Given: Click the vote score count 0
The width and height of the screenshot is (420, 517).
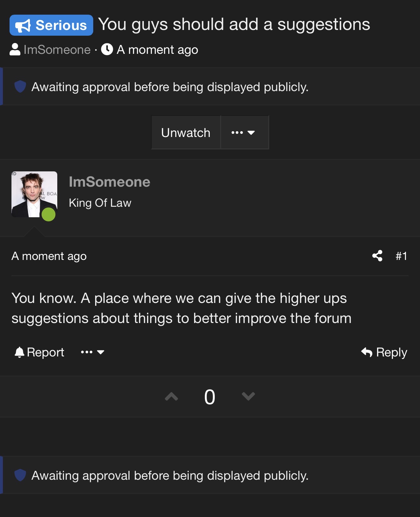Looking at the screenshot, I should (x=210, y=397).
